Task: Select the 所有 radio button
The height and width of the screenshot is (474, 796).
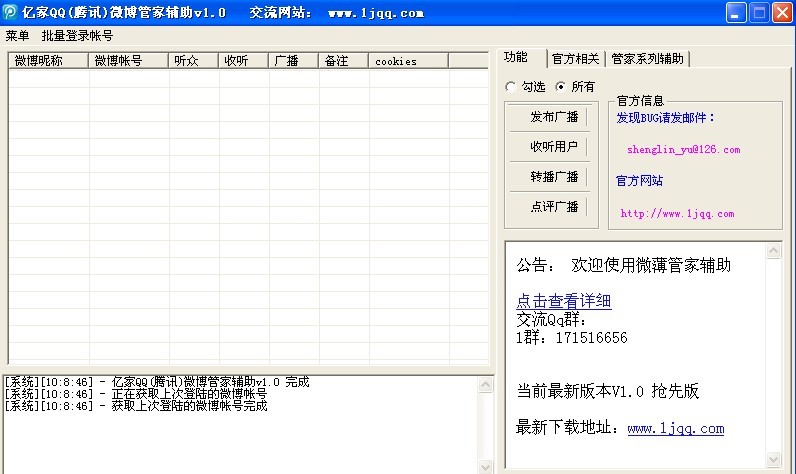Action: pos(561,87)
